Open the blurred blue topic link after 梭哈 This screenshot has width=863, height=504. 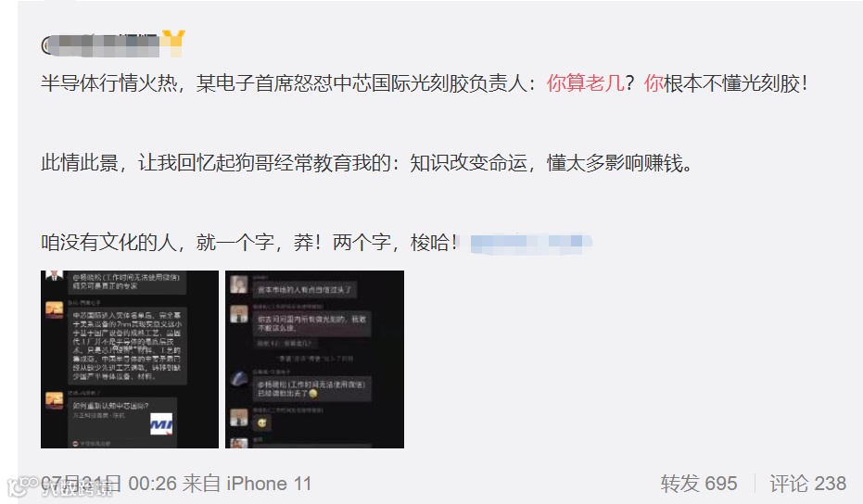(x=531, y=243)
